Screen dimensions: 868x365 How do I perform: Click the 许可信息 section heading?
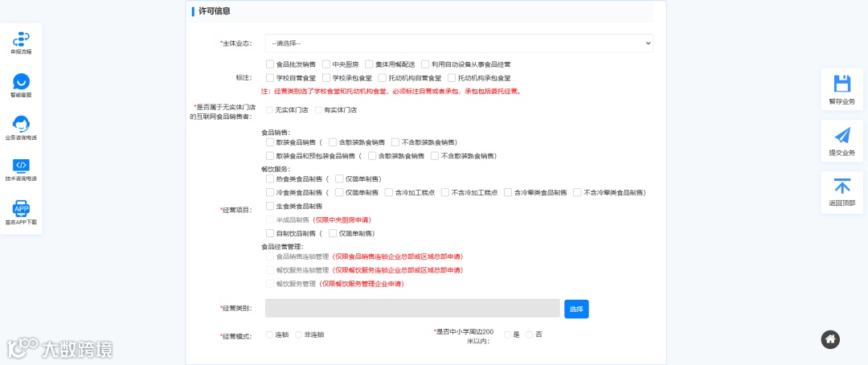pos(215,11)
